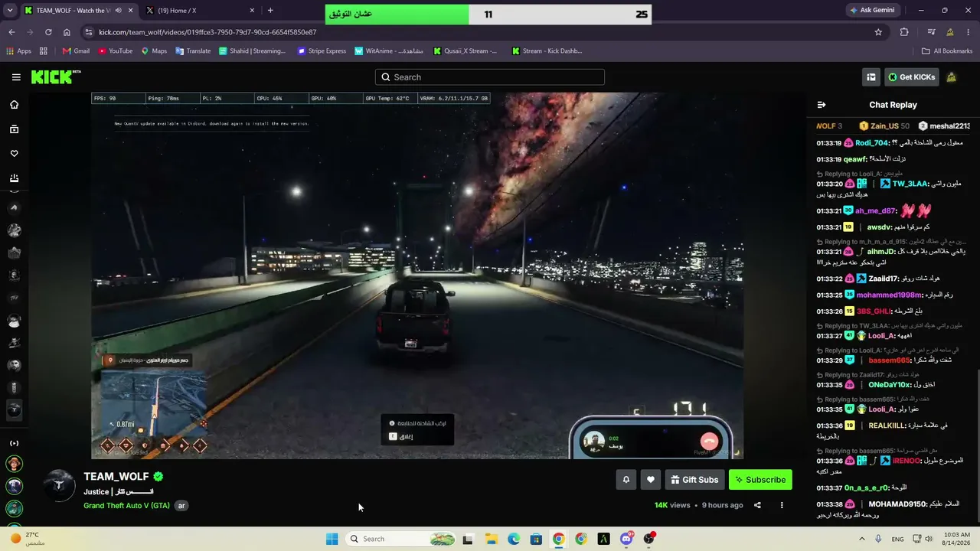Open the YouTube bookmark
This screenshot has height=551, width=980.
pyautogui.click(x=116, y=51)
